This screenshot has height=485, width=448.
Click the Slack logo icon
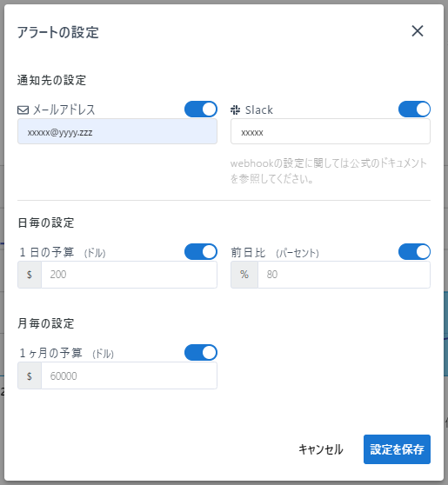tap(235, 110)
